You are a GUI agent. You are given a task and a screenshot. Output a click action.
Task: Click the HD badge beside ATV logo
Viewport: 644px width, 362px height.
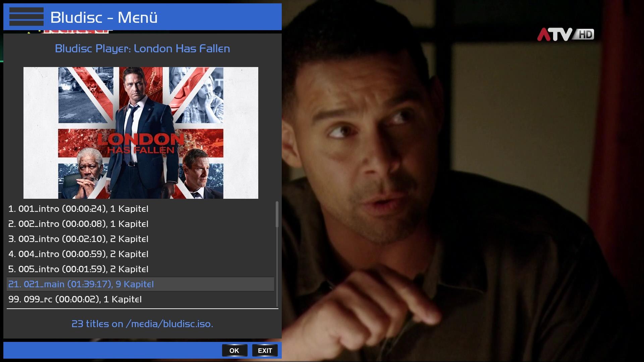coord(585,35)
